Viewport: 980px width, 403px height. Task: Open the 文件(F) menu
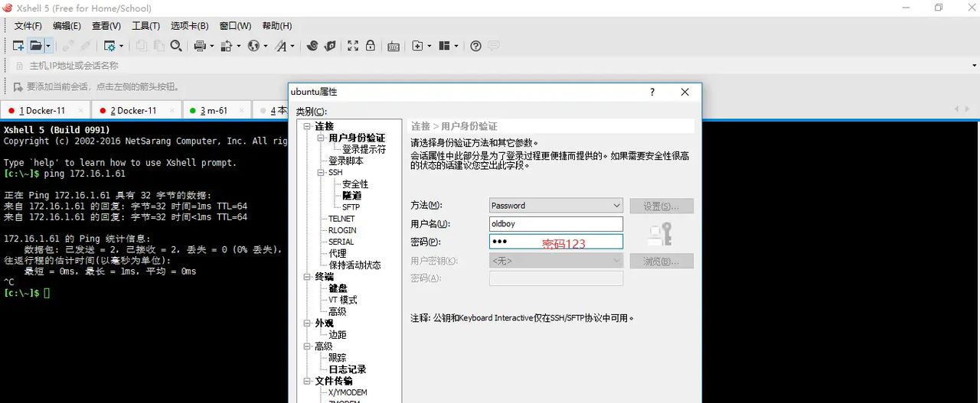coord(28,26)
